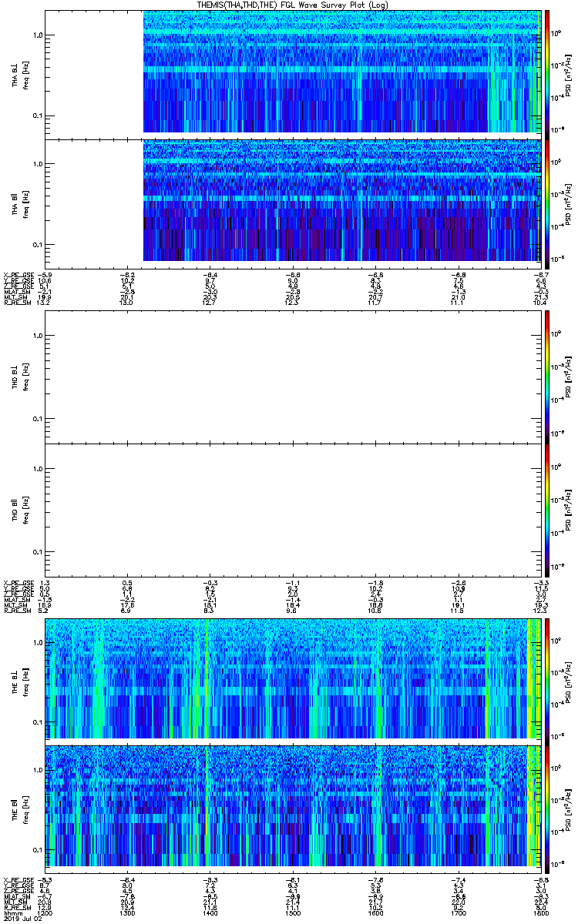Click the color bar beside the THD B-parallel panel
The width and height of the screenshot is (578, 924).
pyautogui.click(x=547, y=511)
